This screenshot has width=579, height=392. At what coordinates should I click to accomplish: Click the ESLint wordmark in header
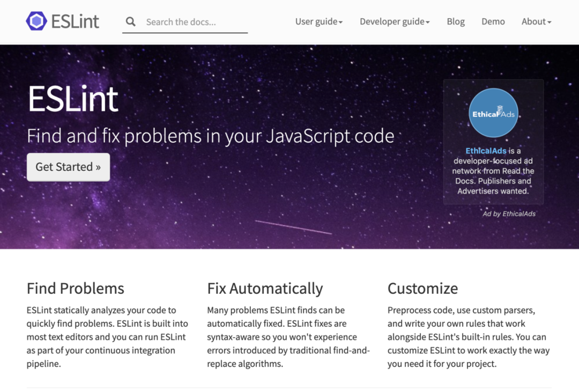pos(75,21)
